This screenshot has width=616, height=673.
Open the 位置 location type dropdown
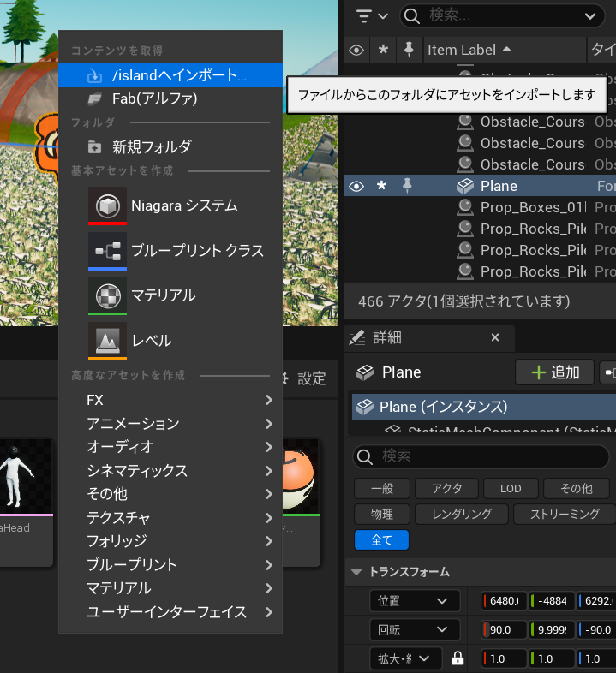415,601
